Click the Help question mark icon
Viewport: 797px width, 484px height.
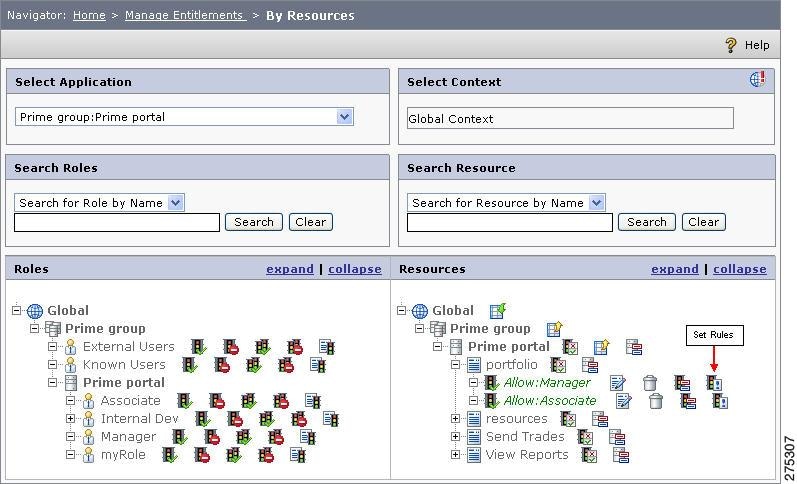tap(730, 45)
